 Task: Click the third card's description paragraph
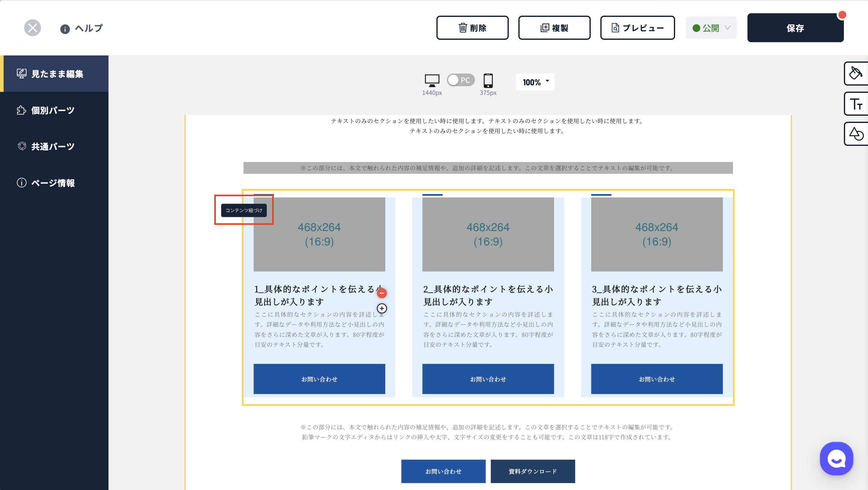click(x=657, y=329)
